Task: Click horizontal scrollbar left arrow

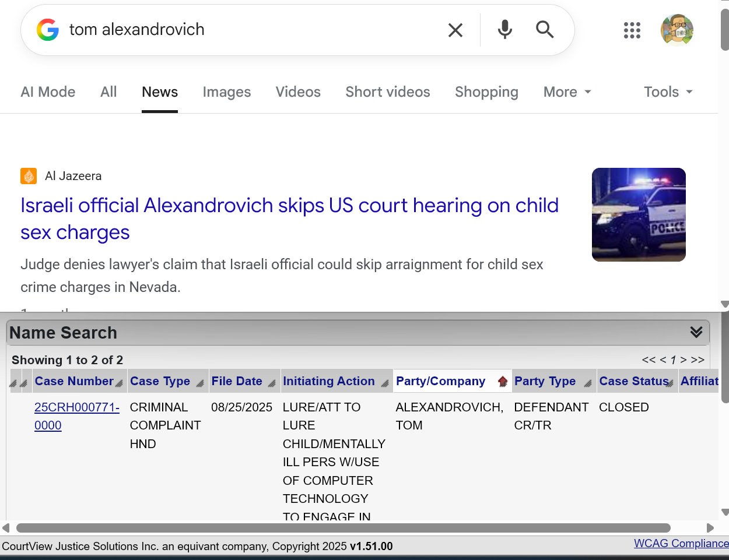Action: (x=6, y=528)
